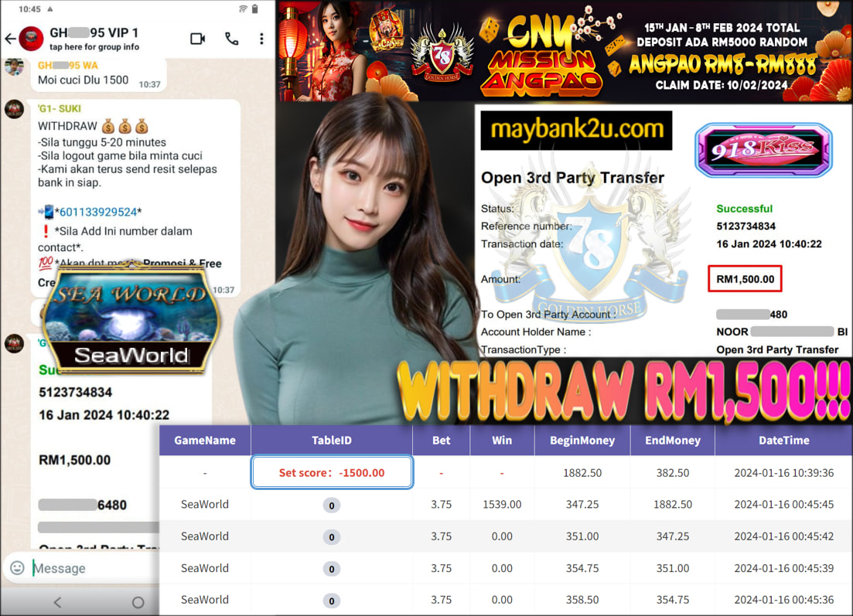Screen dimensions: 853x616
Task: Click the EndMoney column header
Action: (673, 441)
